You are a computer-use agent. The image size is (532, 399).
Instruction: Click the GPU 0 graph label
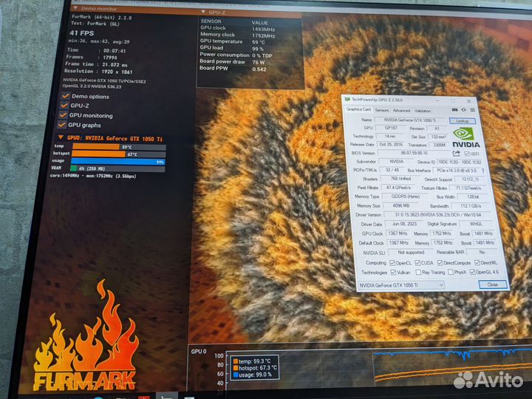coord(199,351)
